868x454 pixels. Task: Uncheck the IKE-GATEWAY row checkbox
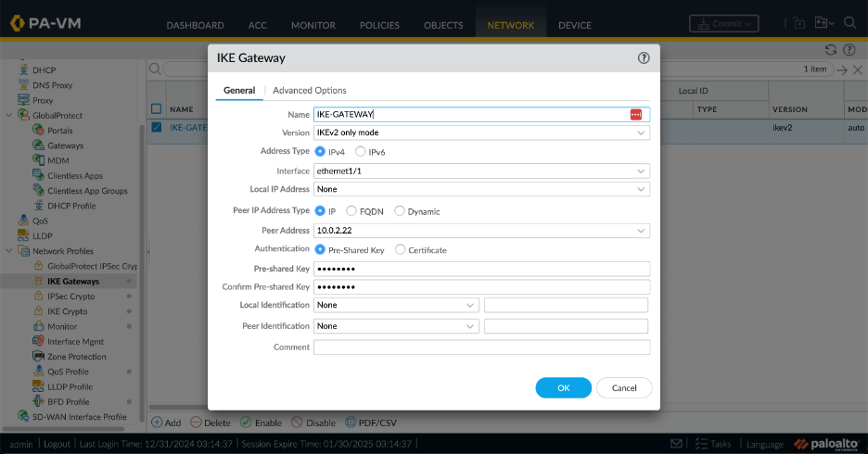point(157,128)
